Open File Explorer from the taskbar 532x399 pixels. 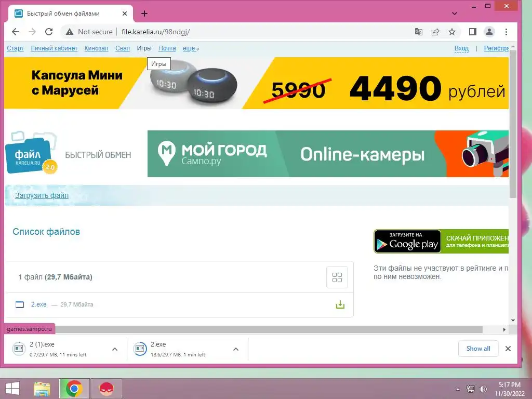point(42,389)
